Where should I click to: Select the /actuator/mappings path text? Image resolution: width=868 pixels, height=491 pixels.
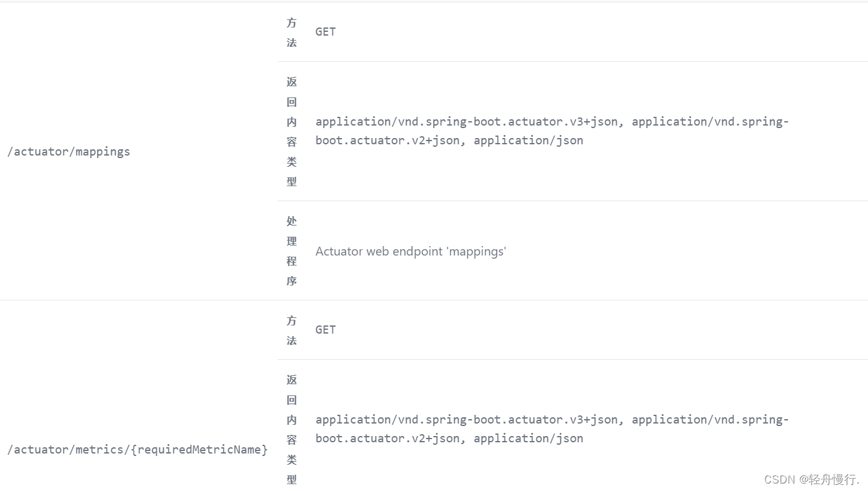[x=69, y=152]
